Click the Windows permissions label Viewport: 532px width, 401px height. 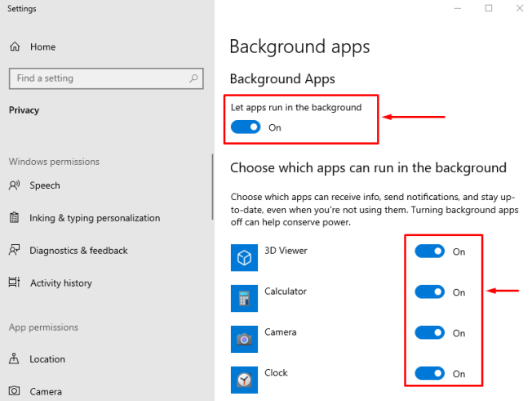[x=54, y=162]
